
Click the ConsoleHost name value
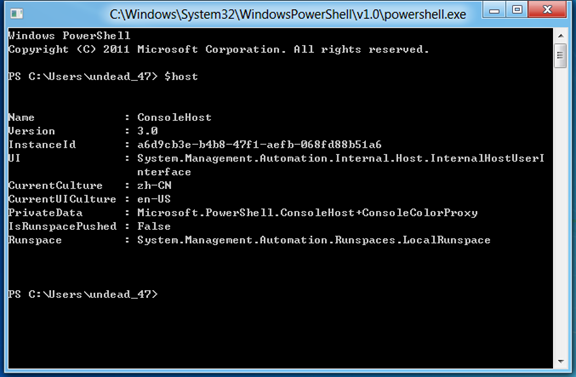coord(174,117)
